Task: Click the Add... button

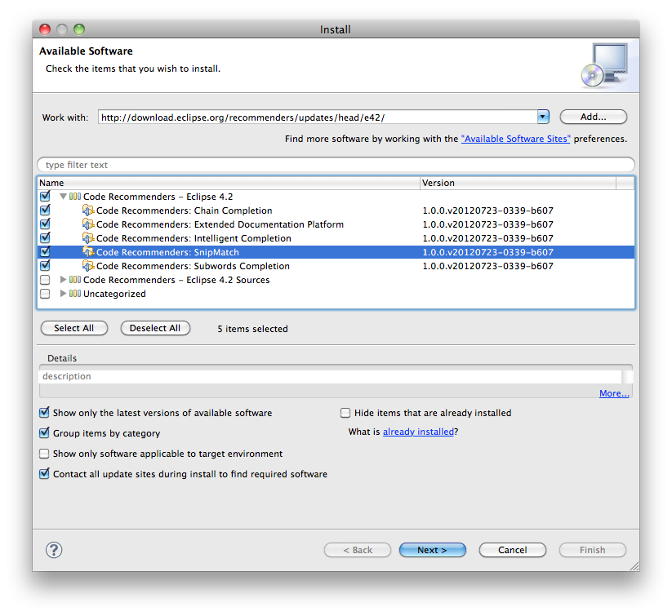Action: point(593,117)
